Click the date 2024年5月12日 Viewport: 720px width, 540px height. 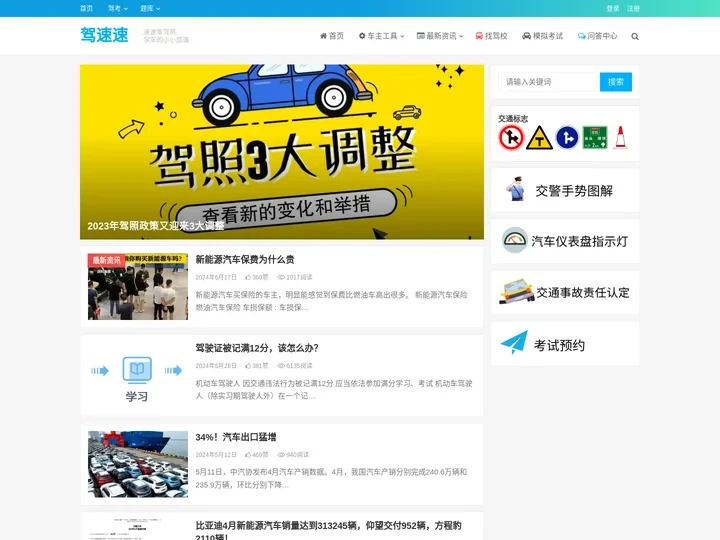216,455
